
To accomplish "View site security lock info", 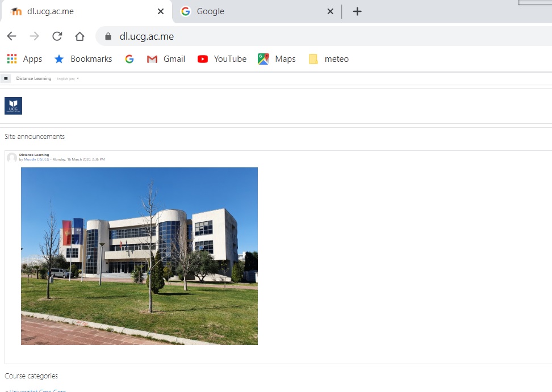I will tap(108, 36).
